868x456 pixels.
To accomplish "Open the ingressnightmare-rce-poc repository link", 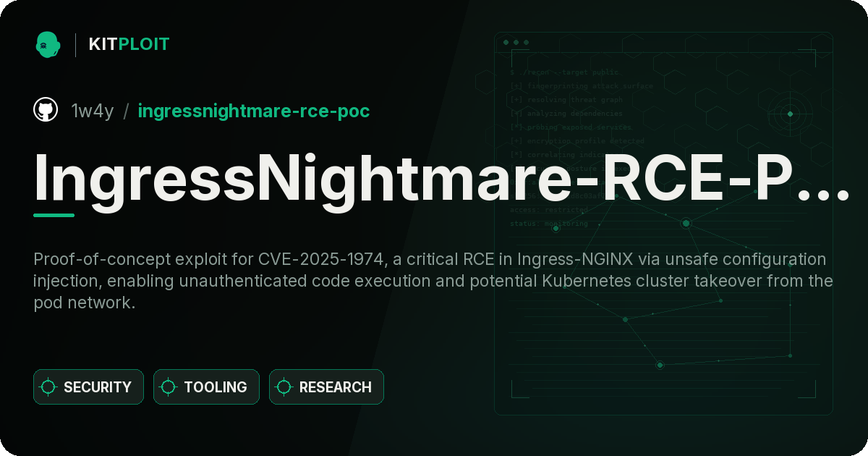I will (x=254, y=111).
